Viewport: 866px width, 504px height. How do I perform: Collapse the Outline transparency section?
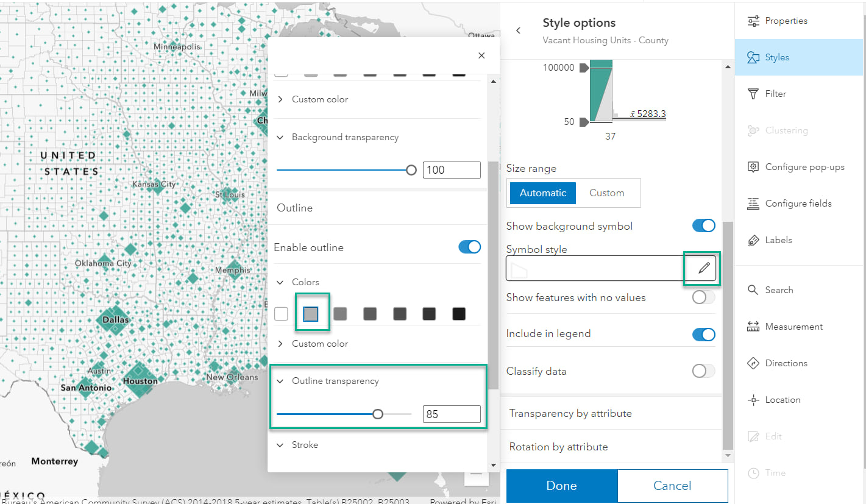tap(280, 381)
